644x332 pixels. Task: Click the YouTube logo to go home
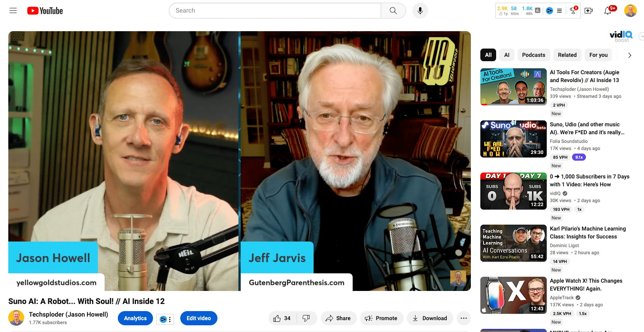pyautogui.click(x=45, y=11)
